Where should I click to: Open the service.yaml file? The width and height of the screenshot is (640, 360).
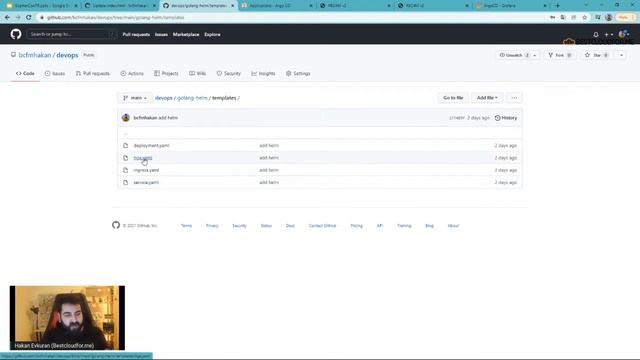point(146,182)
